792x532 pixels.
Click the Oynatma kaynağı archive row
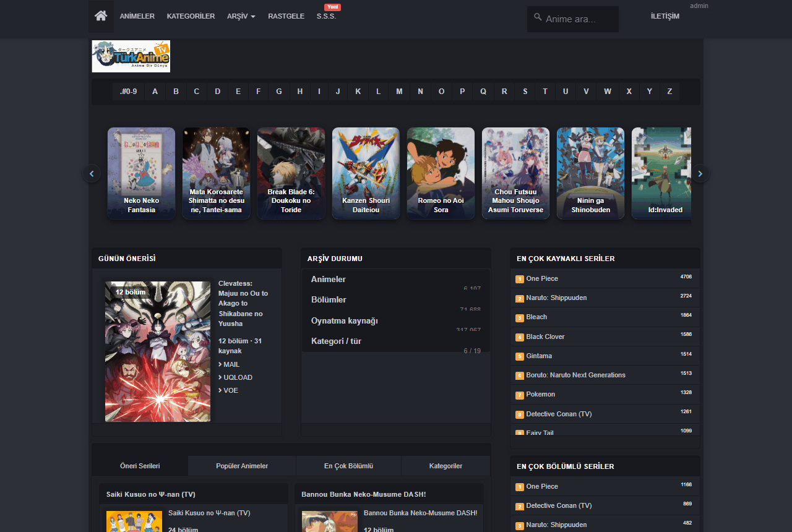point(396,321)
